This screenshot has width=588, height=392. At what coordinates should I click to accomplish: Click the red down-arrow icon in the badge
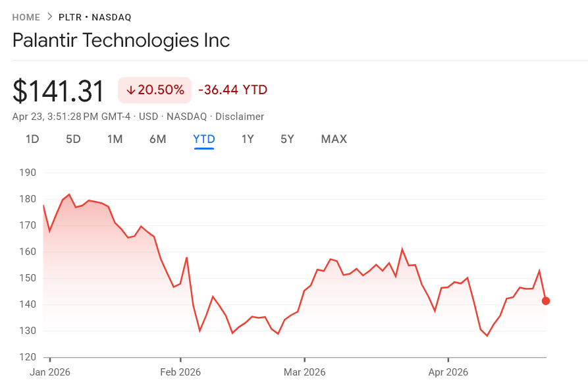(132, 90)
